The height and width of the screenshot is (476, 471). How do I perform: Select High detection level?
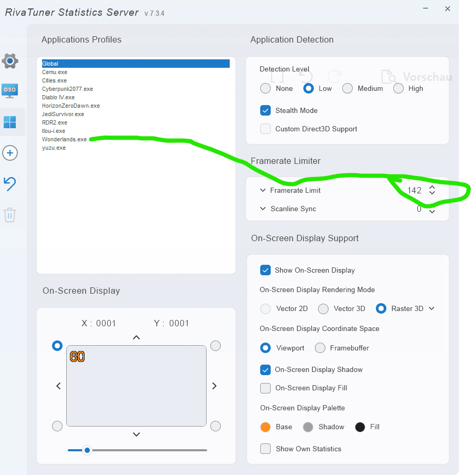point(398,88)
